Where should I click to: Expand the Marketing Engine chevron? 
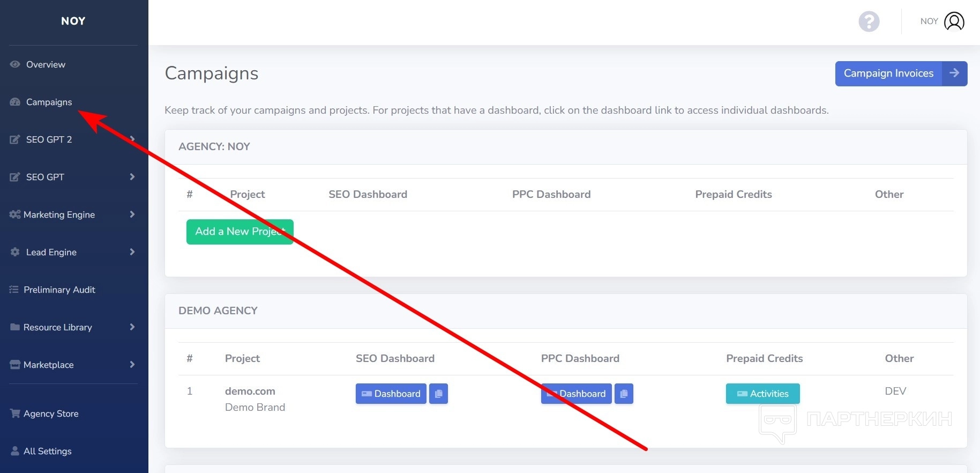point(132,215)
